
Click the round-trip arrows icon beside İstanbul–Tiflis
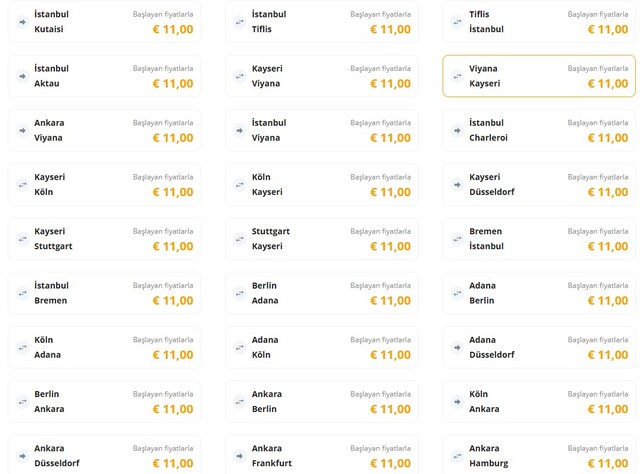point(239,21)
